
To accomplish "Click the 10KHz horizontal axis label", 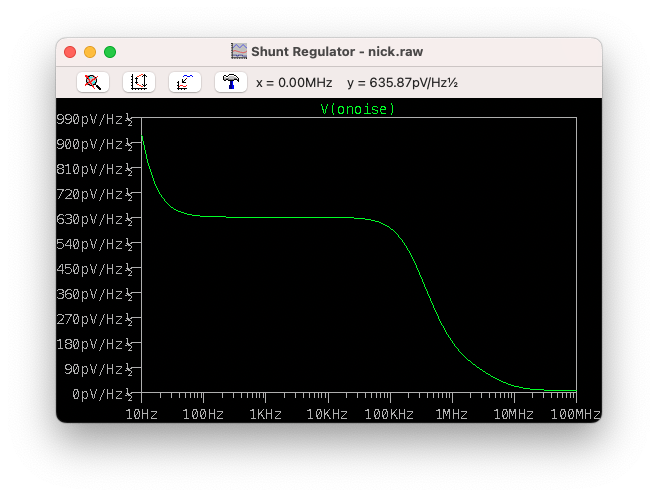I will (327, 415).
